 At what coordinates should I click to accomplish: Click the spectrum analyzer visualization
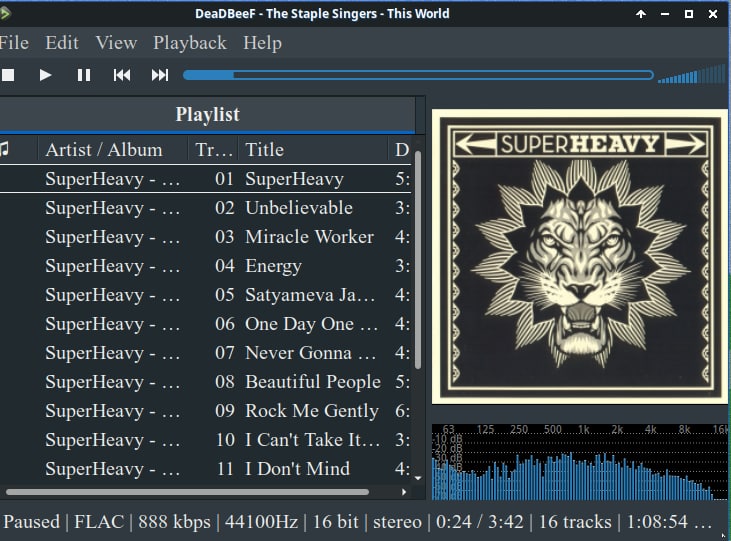[579, 462]
